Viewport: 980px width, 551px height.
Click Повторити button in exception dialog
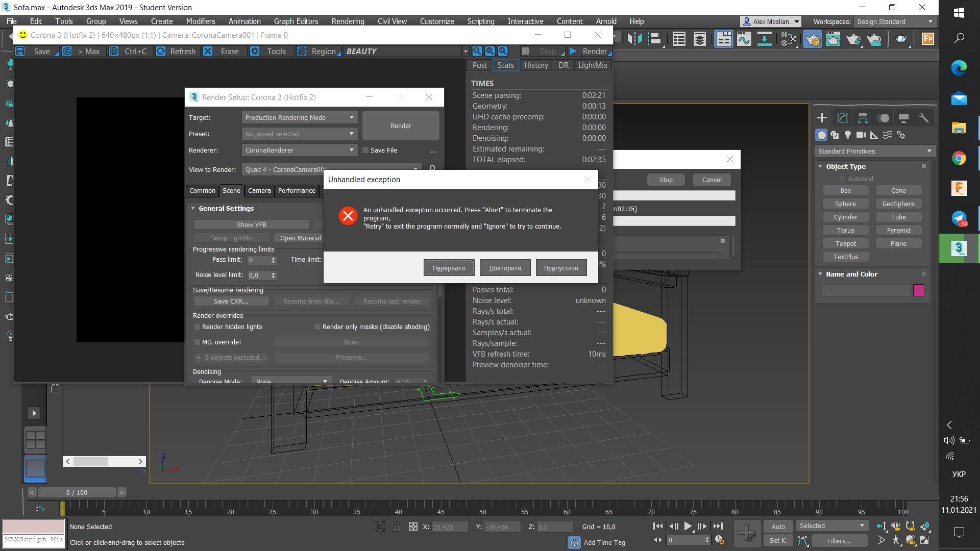[x=505, y=268]
